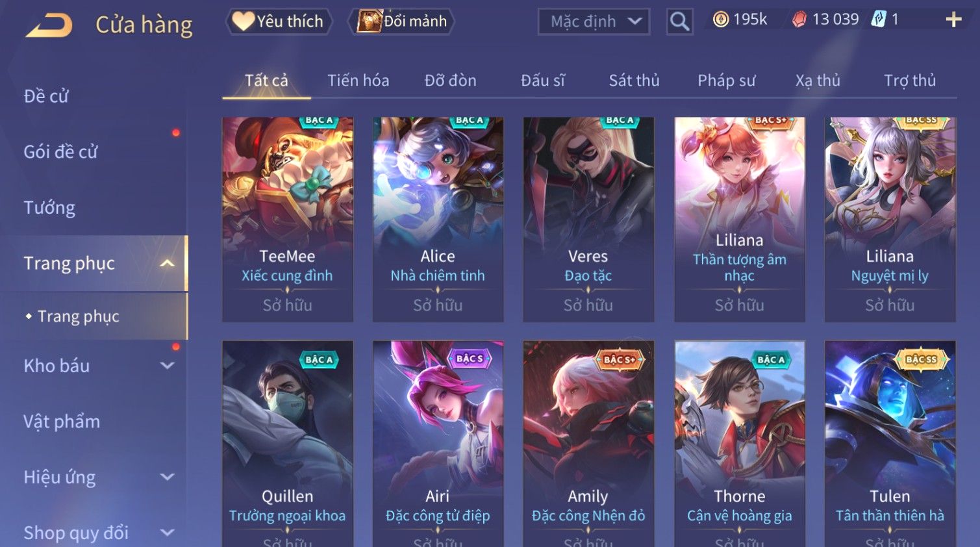Click the Đổi mảnh chest icon

coord(369,21)
